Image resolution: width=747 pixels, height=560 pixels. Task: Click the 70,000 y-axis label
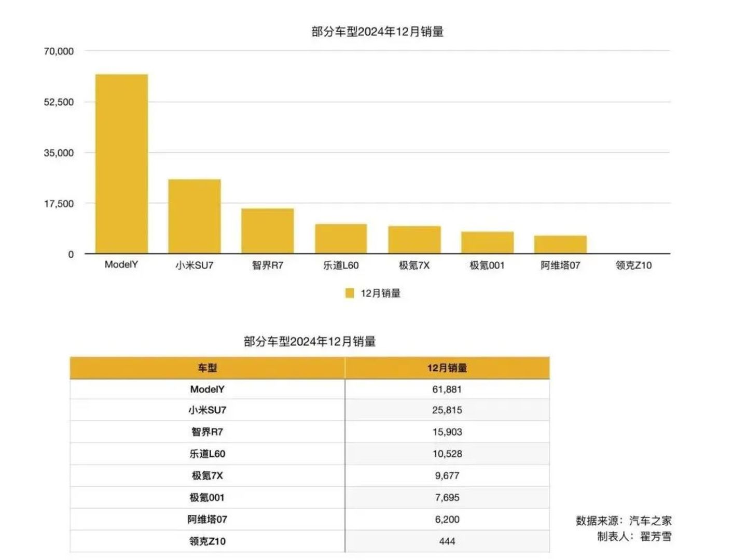click(59, 51)
